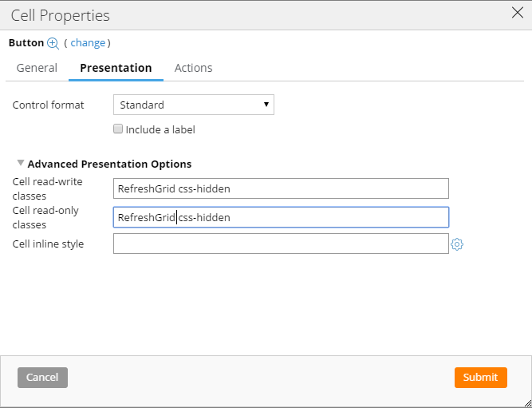
Task: Click the Include a label text
Action: [x=160, y=130]
